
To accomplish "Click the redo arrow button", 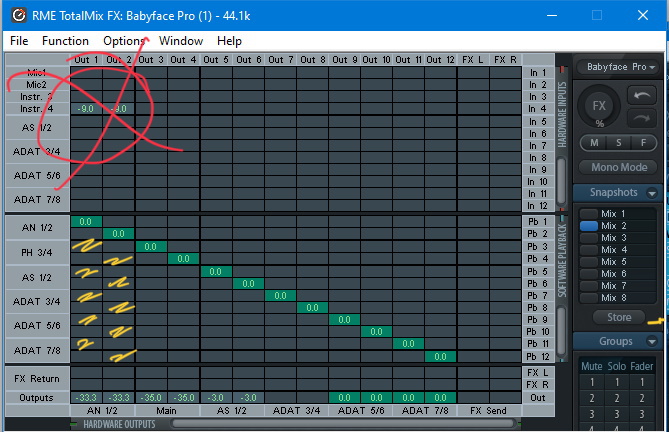I will (x=641, y=118).
